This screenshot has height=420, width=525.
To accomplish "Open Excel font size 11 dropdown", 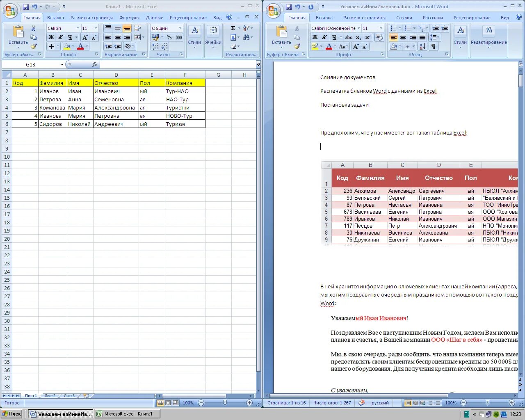I will (96, 28).
